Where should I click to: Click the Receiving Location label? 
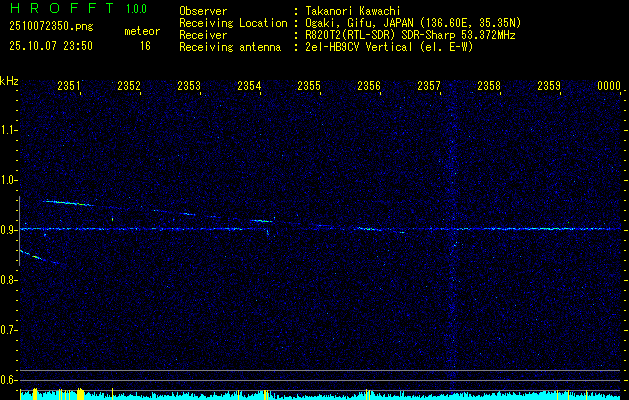(233, 23)
